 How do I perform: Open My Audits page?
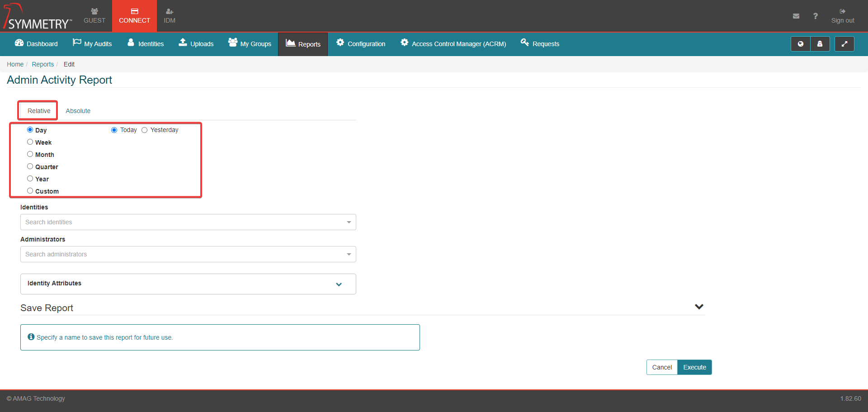click(x=92, y=44)
